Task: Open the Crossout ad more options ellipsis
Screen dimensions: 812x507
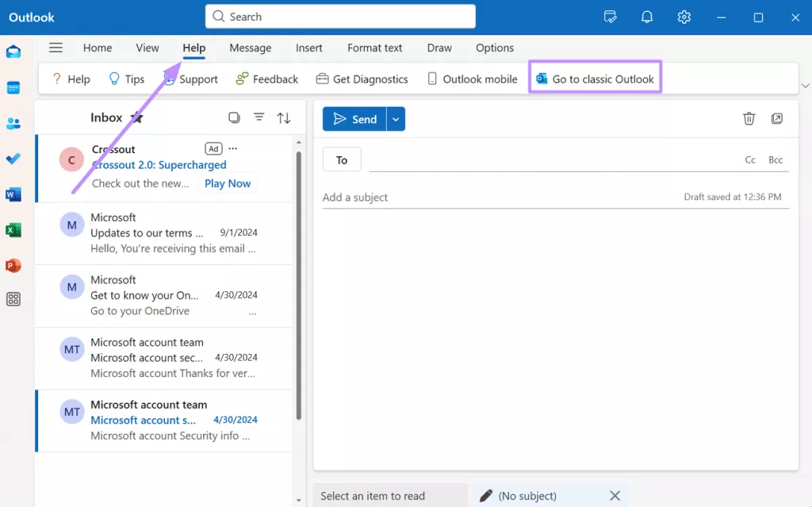Action: click(233, 149)
